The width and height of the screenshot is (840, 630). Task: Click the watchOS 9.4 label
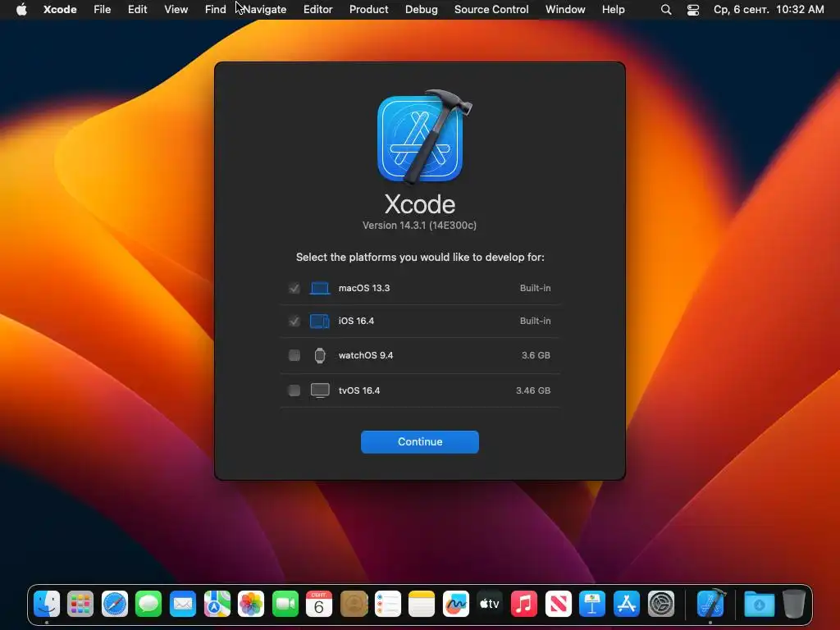366,355
